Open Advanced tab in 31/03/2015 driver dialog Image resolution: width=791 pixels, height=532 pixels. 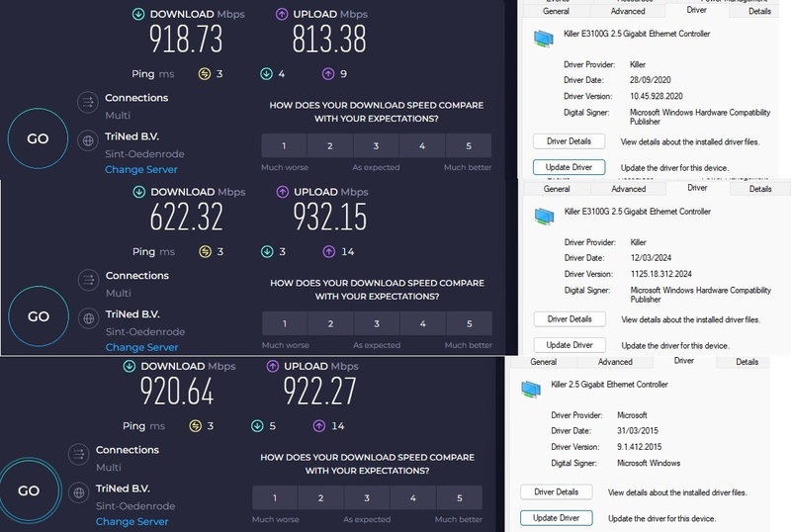[615, 362]
